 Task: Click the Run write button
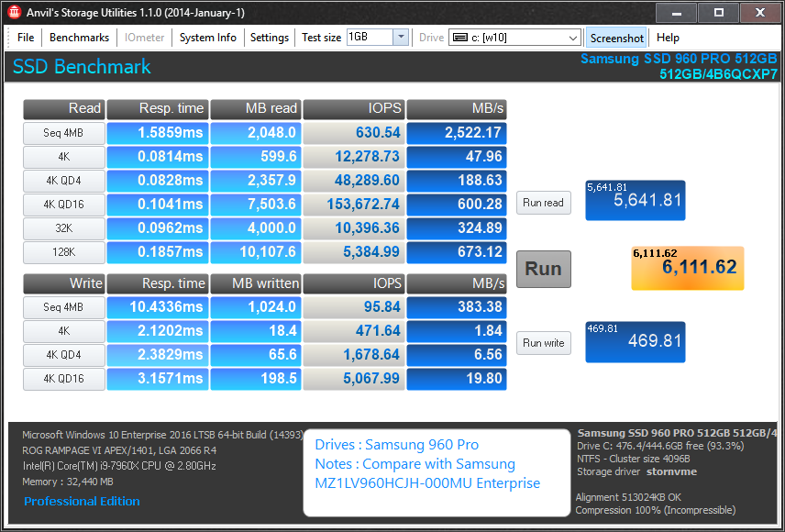point(543,343)
